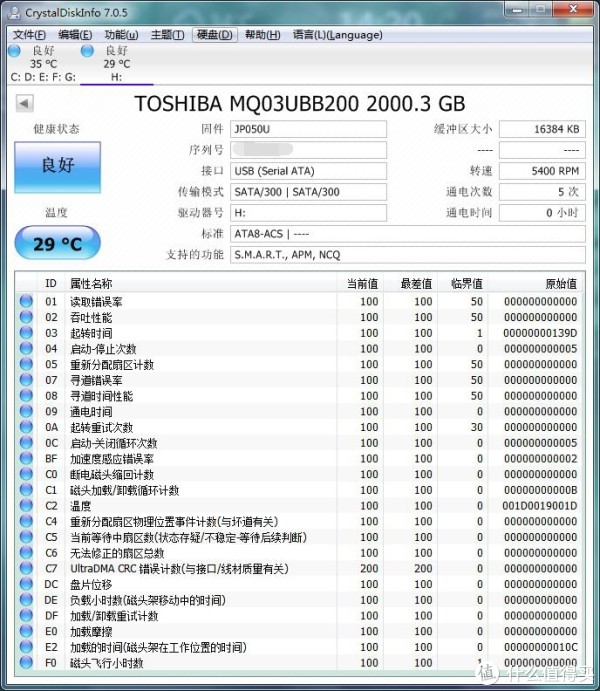The height and width of the screenshot is (691, 600).
Task: Click the rotation rate field 5400 RPM
Action: [x=542, y=171]
